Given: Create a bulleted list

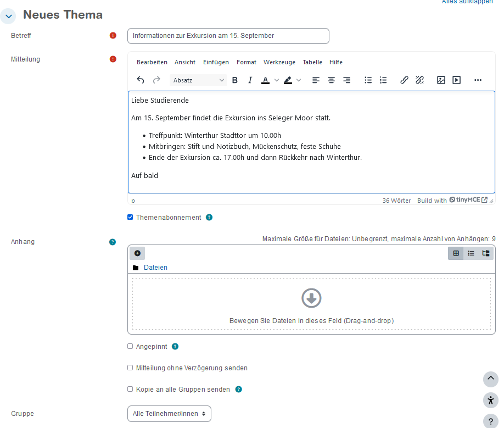Looking at the screenshot, I should tap(368, 80).
